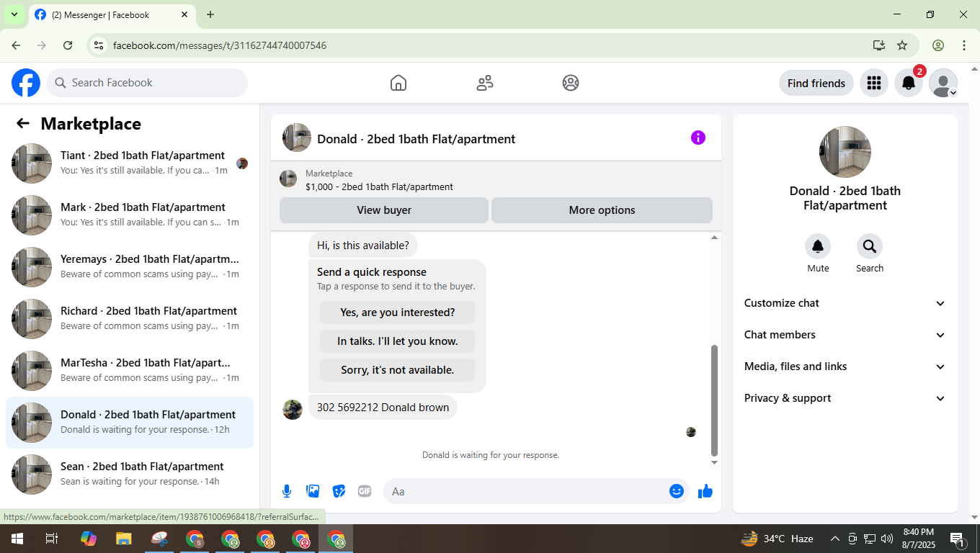Send a voice clip with the microphone
Image resolution: width=980 pixels, height=553 pixels.
[287, 491]
